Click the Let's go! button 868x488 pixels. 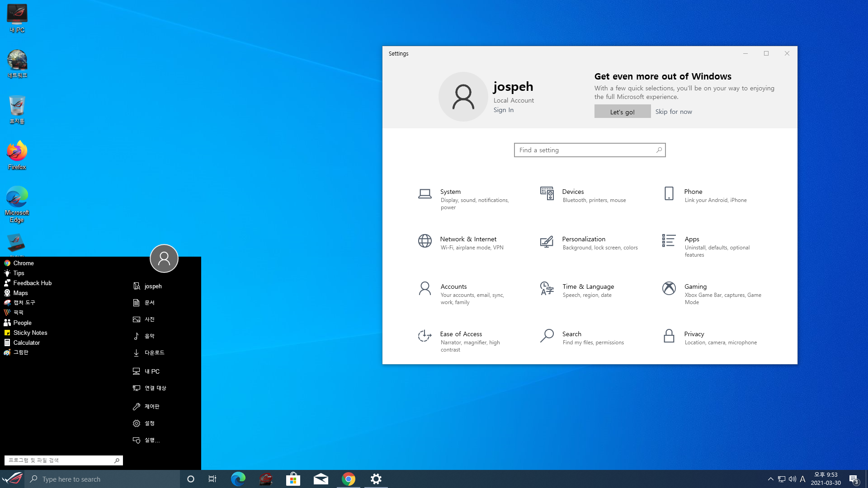[x=622, y=112]
